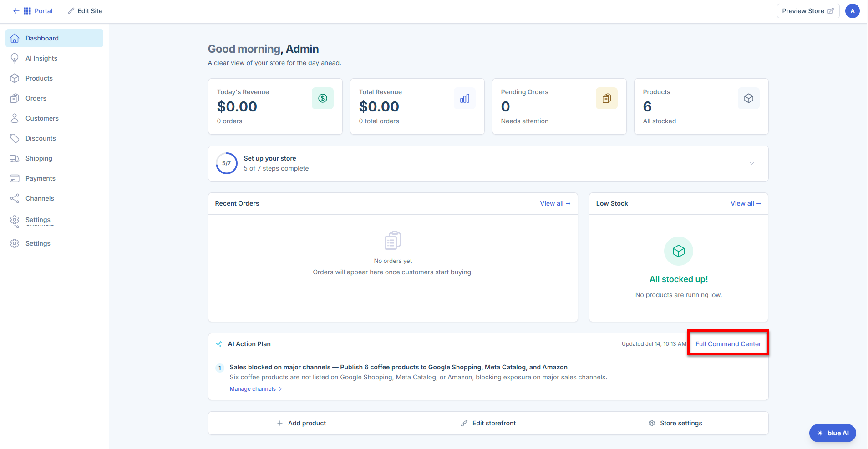Image resolution: width=868 pixels, height=449 pixels.
Task: Click the chevron after Manage channels
Action: pyautogui.click(x=280, y=389)
